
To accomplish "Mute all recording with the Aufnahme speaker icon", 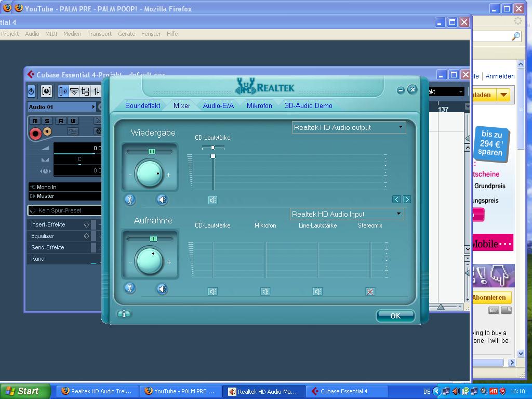I will point(162,289).
